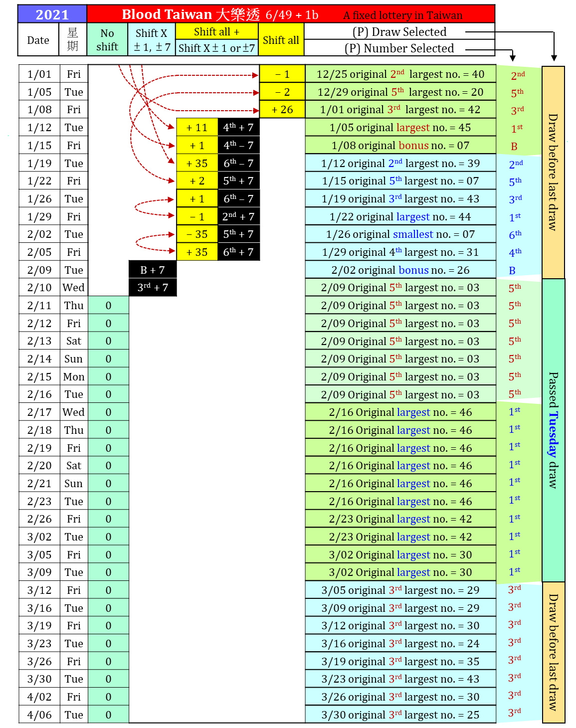Click the 'Shift X ± 1 or ±7' header cell
Screen dimensions: 576x728
[217, 48]
